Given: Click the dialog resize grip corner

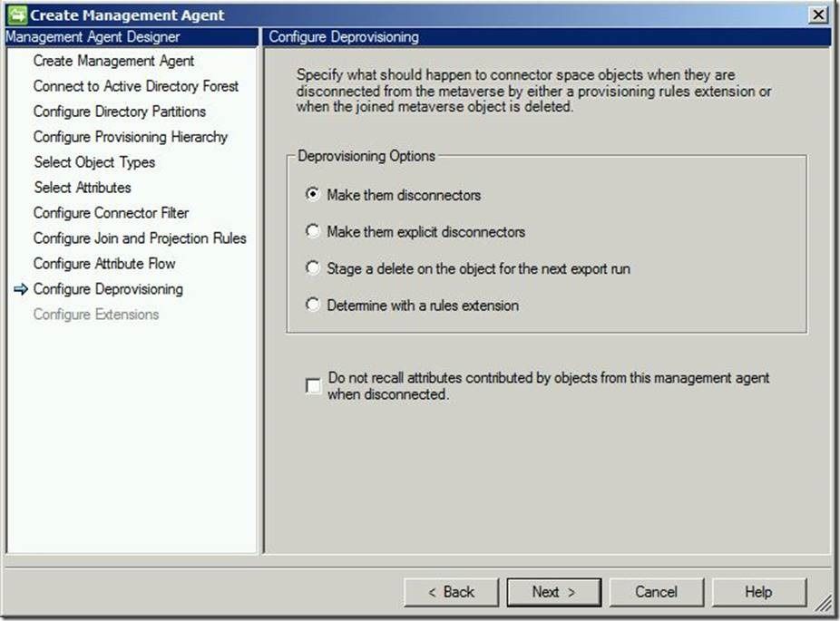Looking at the screenshot, I should tap(823, 604).
